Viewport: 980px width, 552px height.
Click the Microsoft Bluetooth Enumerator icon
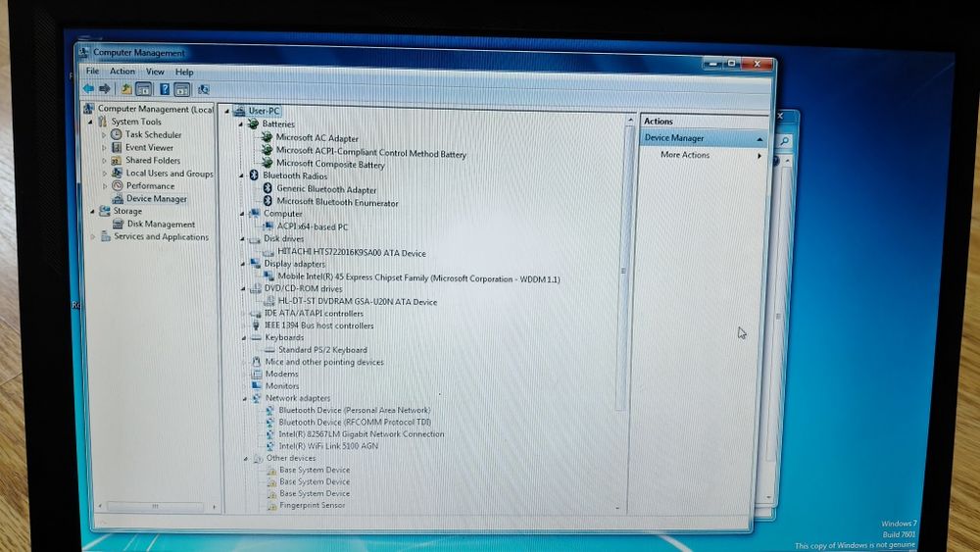click(268, 201)
